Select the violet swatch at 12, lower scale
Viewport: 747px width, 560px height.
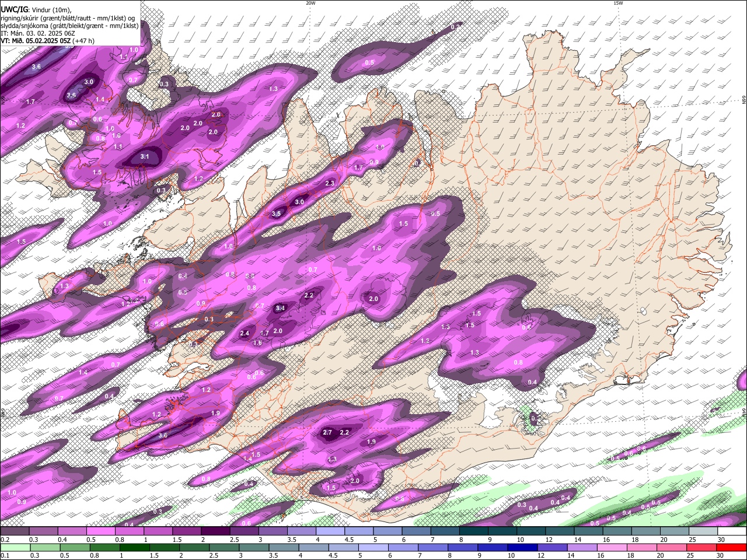(x=552, y=547)
